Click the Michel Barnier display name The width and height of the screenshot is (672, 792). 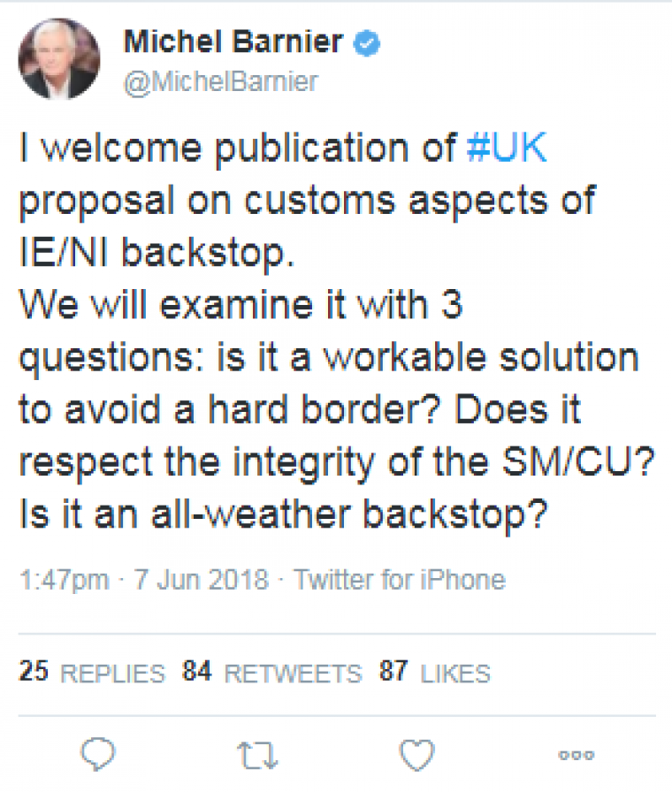pyautogui.click(x=233, y=41)
